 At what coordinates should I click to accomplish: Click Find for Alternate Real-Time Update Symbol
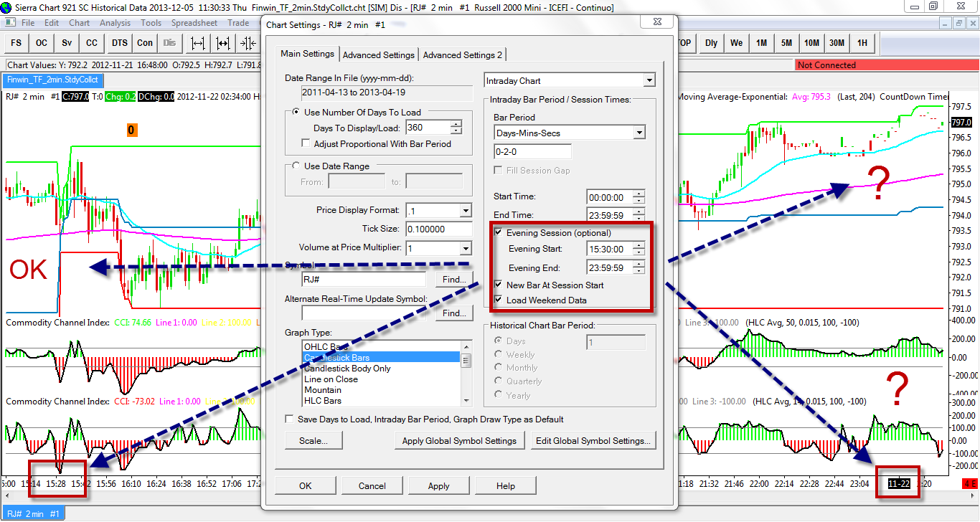[x=454, y=313]
